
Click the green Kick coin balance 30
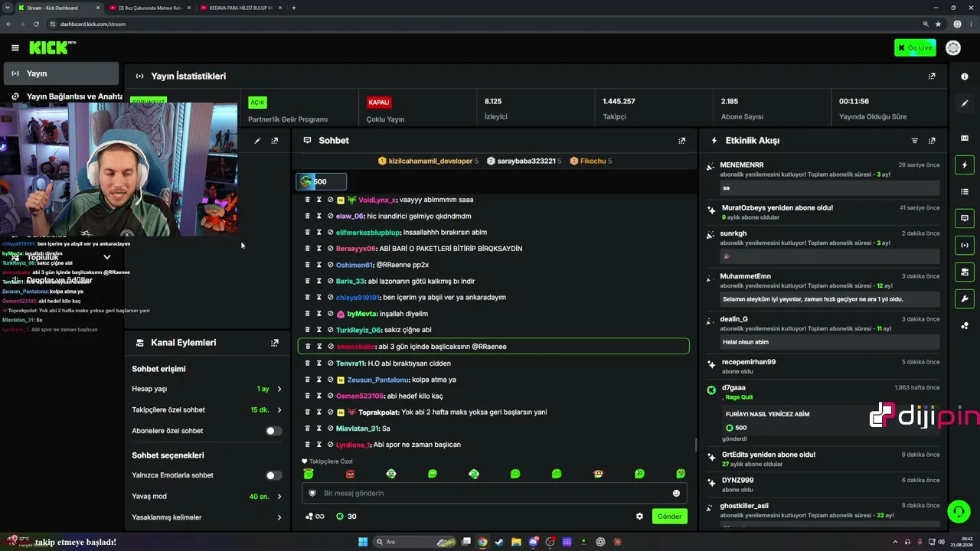click(x=346, y=517)
